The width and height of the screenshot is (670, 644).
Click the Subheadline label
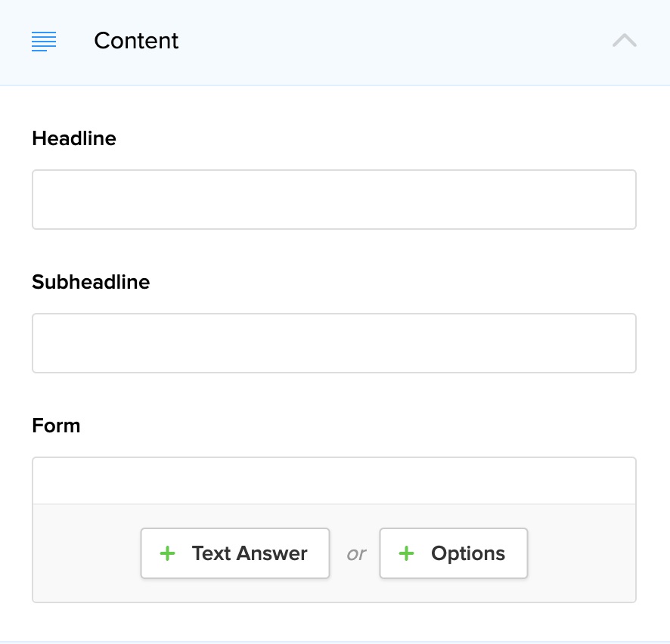(91, 282)
